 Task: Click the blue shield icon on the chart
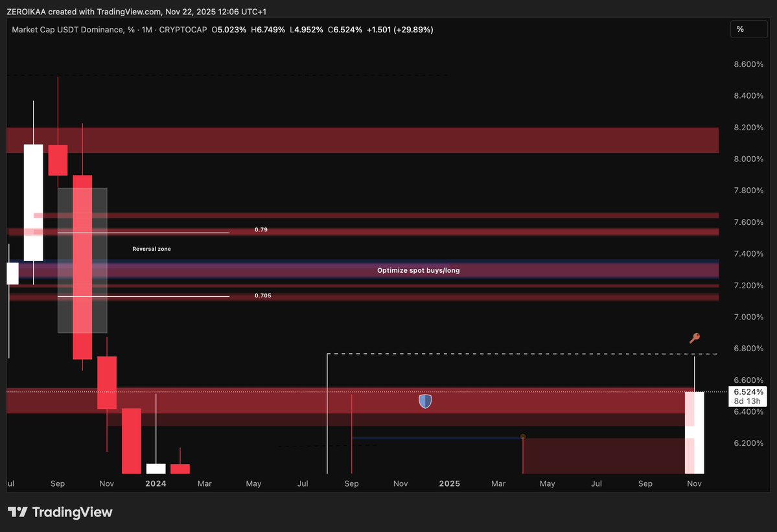(425, 400)
